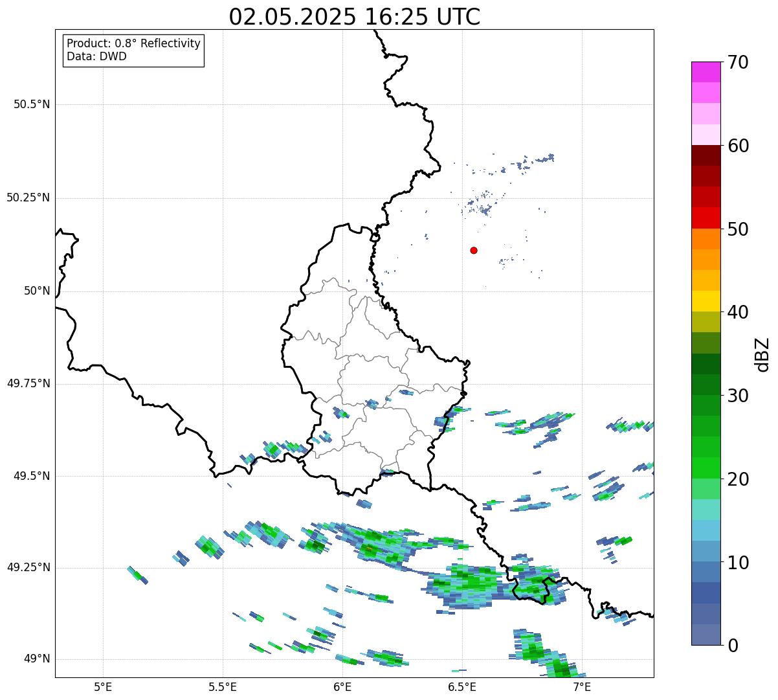Click the 49.25°N latitude label
Screen dimensions: 778x700
click(x=28, y=568)
